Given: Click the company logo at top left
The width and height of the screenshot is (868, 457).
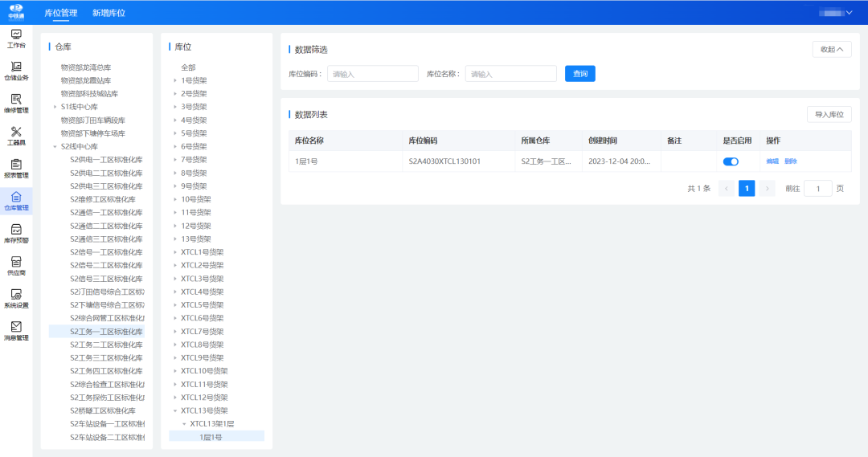Looking at the screenshot, I should (16, 11).
